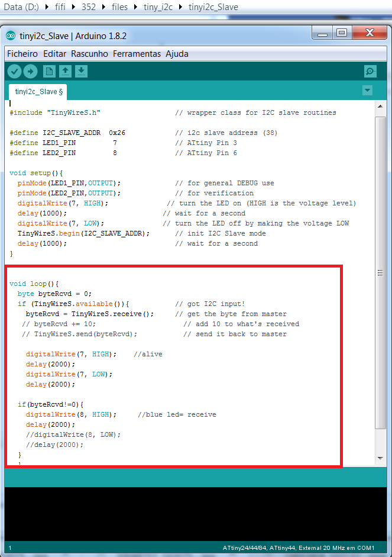392x557 pixels.
Task: Click 'byteRcvd = TinyWireS.receive();' line
Action: pos(90,314)
